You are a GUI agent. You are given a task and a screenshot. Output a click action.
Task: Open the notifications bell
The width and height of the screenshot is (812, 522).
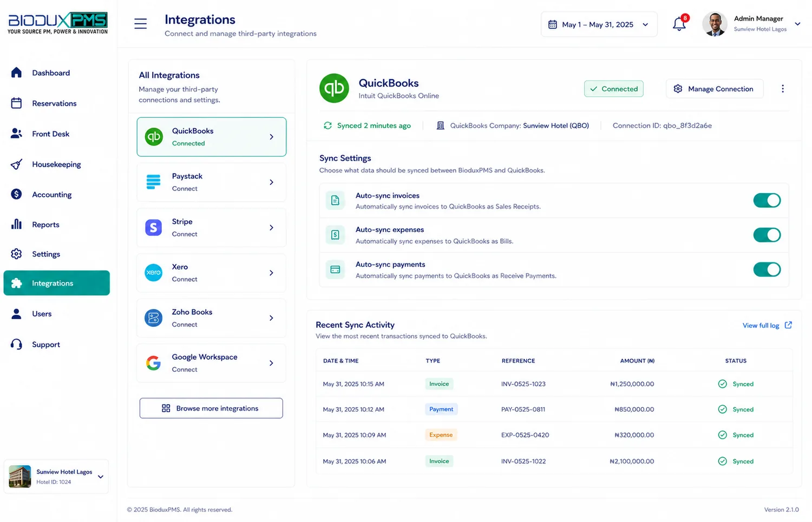click(679, 24)
